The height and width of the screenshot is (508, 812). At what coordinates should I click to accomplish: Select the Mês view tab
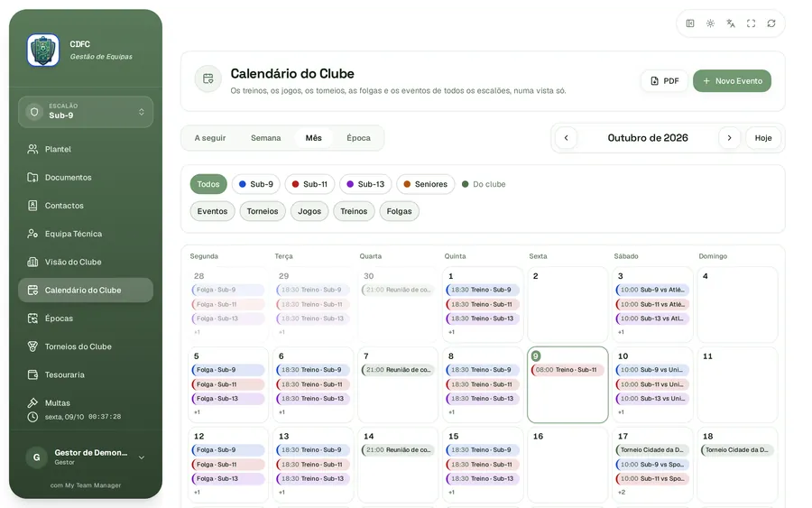pos(313,138)
